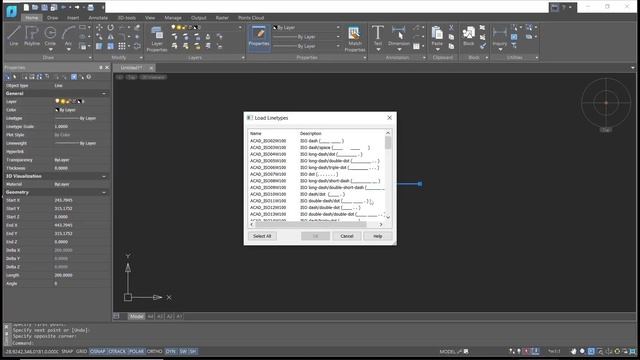Toggle OTRACK in status bar
This screenshot has height=360, width=640.
tap(117, 351)
